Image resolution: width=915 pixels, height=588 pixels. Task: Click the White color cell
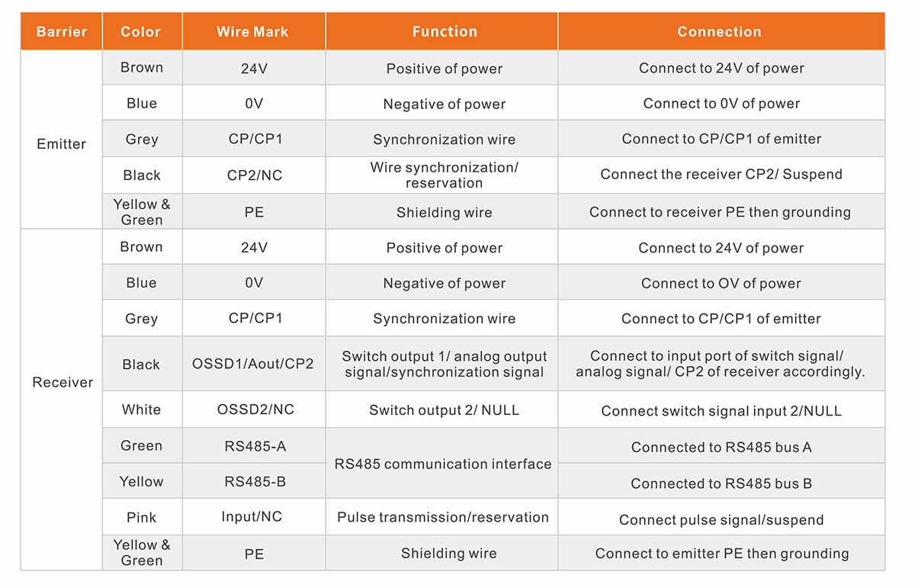click(x=142, y=410)
